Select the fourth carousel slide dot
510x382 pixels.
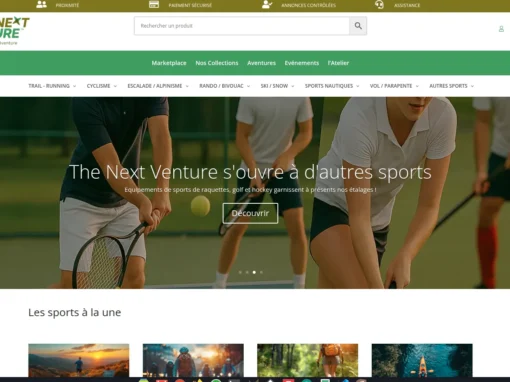(261, 272)
